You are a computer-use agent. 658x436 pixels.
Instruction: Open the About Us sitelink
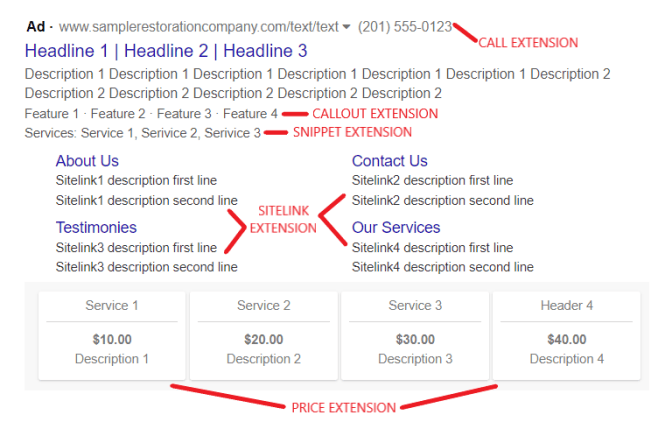pyautogui.click(x=87, y=161)
